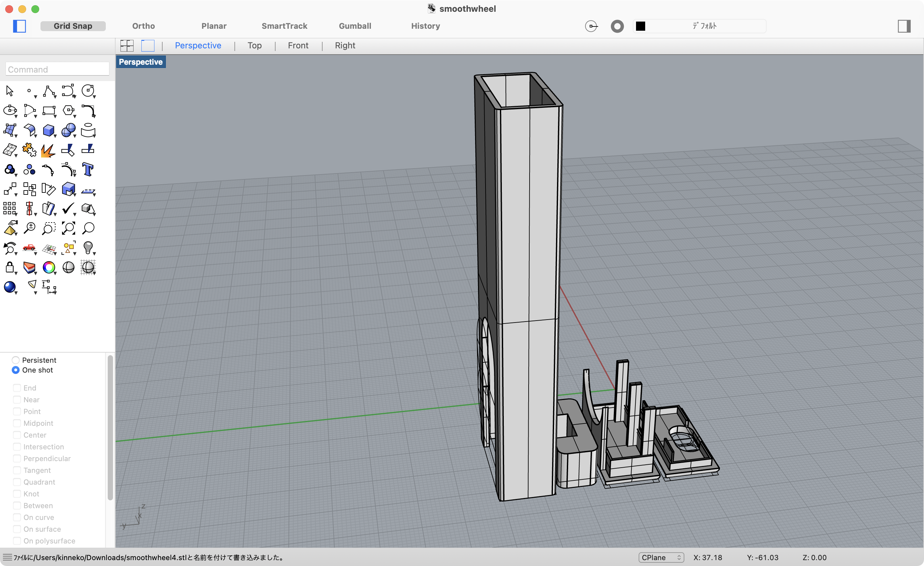Click the Zoom Extents icon
Screen dimensions: 924x566
click(x=68, y=228)
